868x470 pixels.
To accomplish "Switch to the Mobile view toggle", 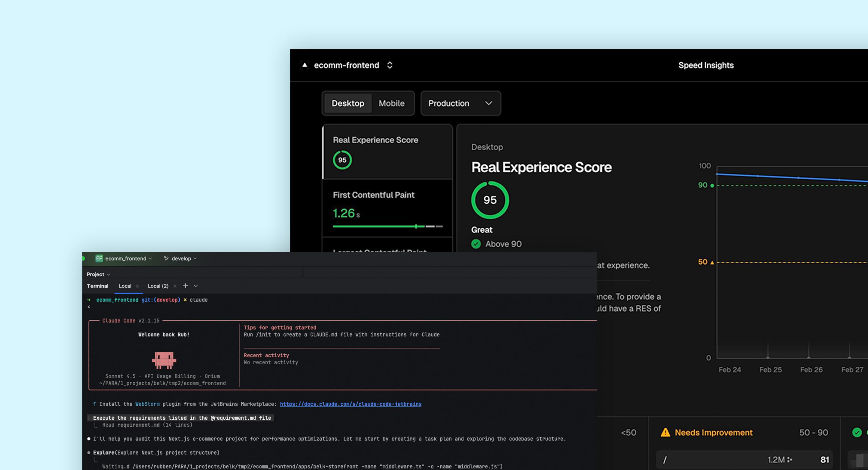I will (392, 103).
